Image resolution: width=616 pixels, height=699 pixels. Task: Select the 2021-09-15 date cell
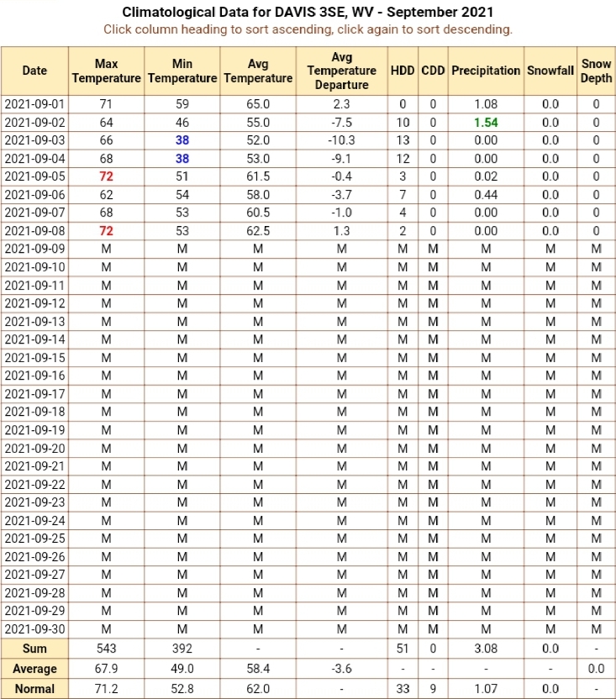[x=34, y=358]
